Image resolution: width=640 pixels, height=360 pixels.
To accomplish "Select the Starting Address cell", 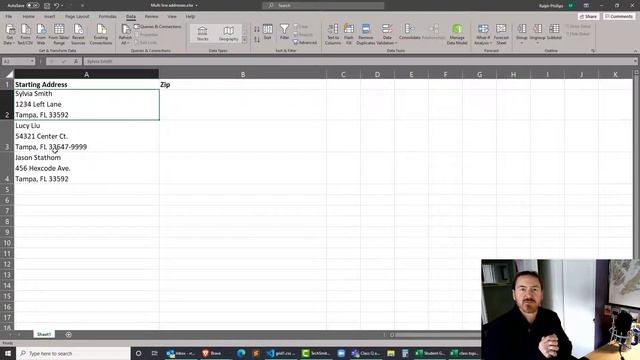I will [87, 84].
